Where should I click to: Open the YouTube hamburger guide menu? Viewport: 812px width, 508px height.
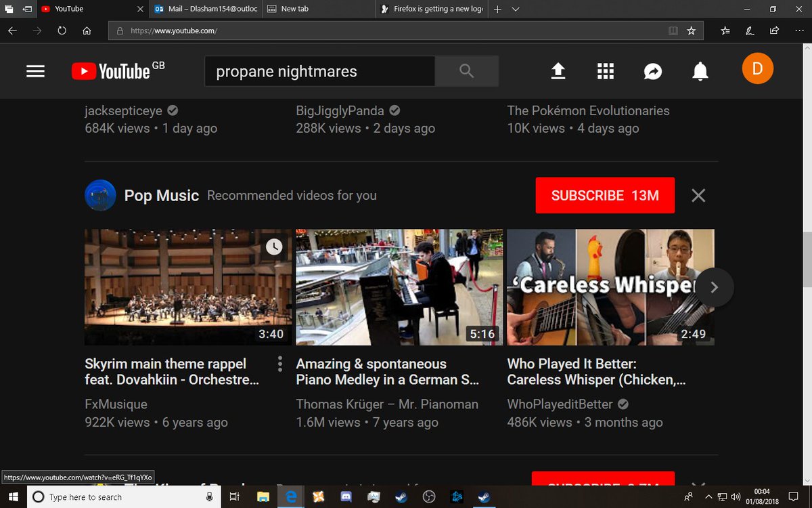[x=35, y=71]
